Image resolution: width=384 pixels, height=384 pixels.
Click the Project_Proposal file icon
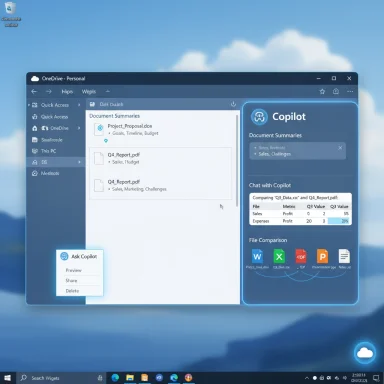(x=99, y=129)
